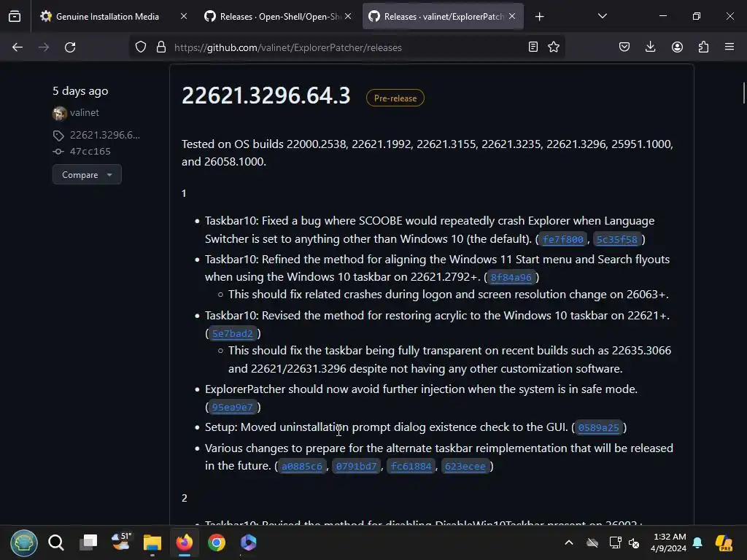The height and width of the screenshot is (560, 747).
Task: Open Copilot preview icon in tray
Action: pyautogui.click(x=724, y=542)
